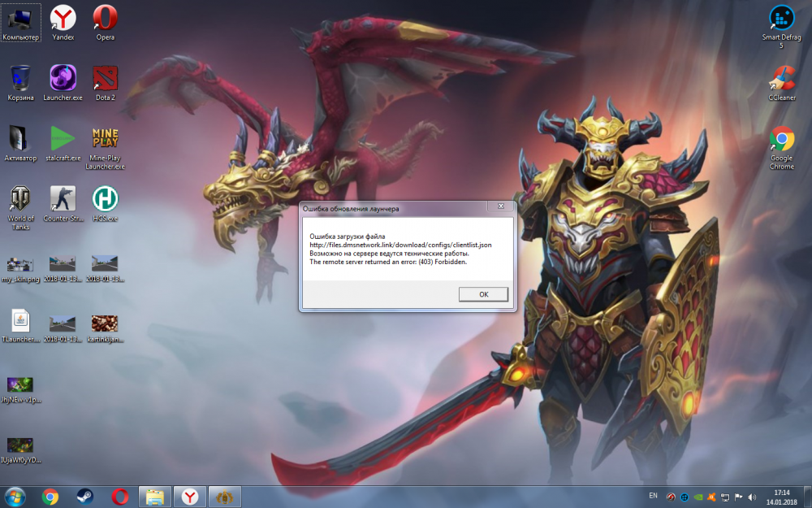Open the Opera desktop shortcut
Screen dimensions: 812x508
[105, 17]
